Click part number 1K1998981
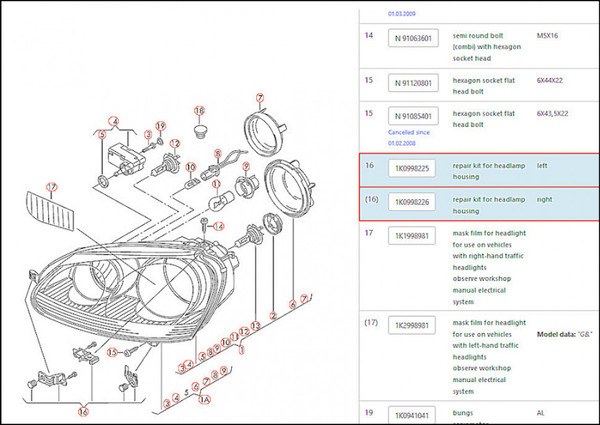The height and width of the screenshot is (425, 600). pos(414,238)
